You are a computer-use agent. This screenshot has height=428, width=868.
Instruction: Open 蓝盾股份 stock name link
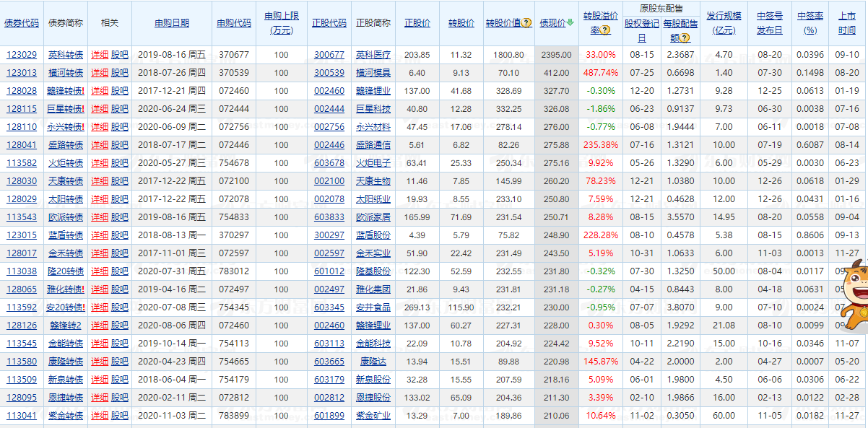pyautogui.click(x=373, y=235)
